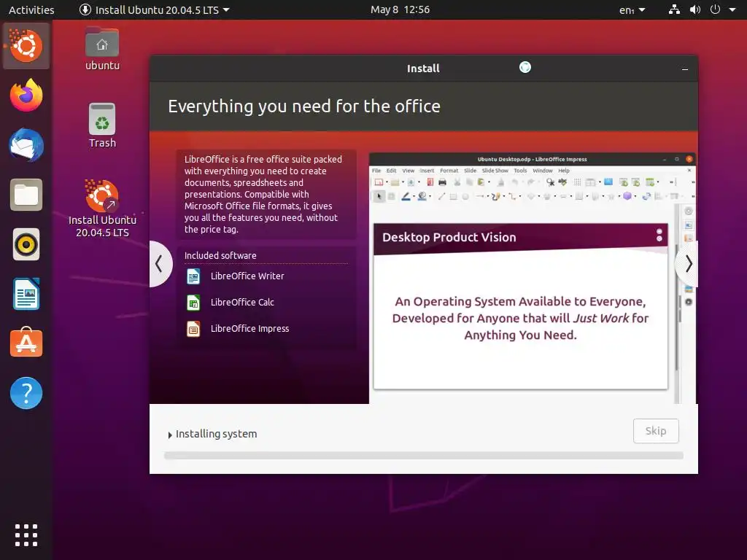Go to the previous slideshow slide

(x=160, y=263)
